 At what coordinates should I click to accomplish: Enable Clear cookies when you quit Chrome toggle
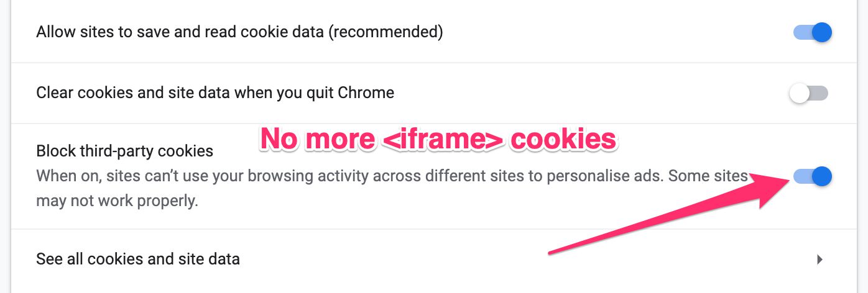coord(809,94)
